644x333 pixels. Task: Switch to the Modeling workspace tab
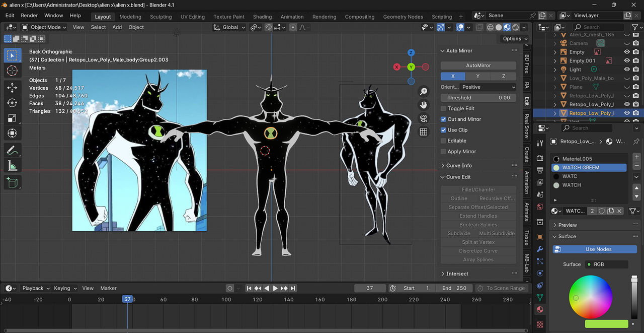130,17
